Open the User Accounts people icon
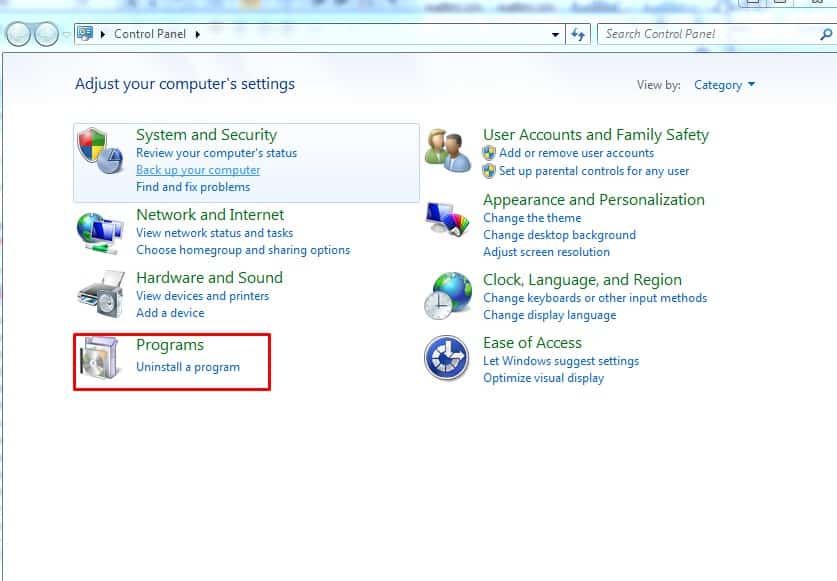 448,151
